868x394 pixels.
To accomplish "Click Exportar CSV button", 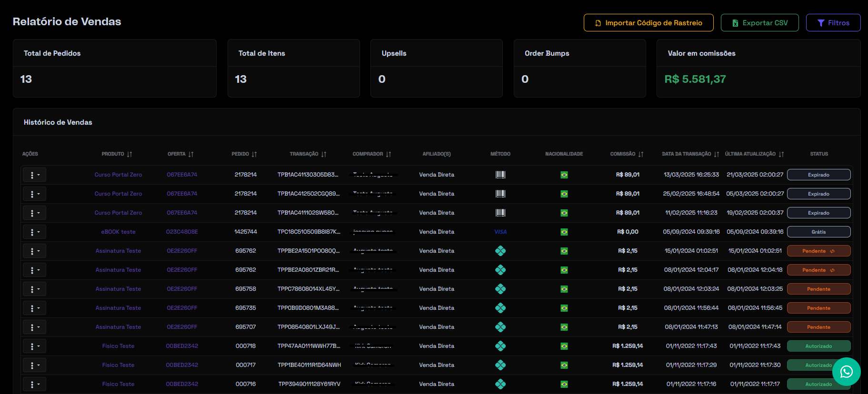I will (759, 23).
